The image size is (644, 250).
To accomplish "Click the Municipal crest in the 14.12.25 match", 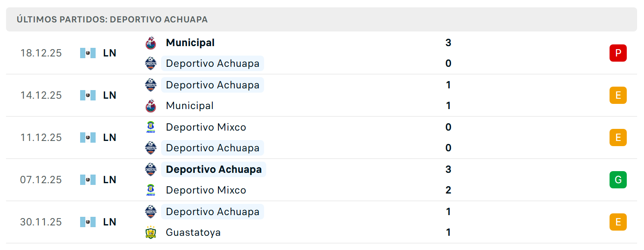I will tap(150, 106).
